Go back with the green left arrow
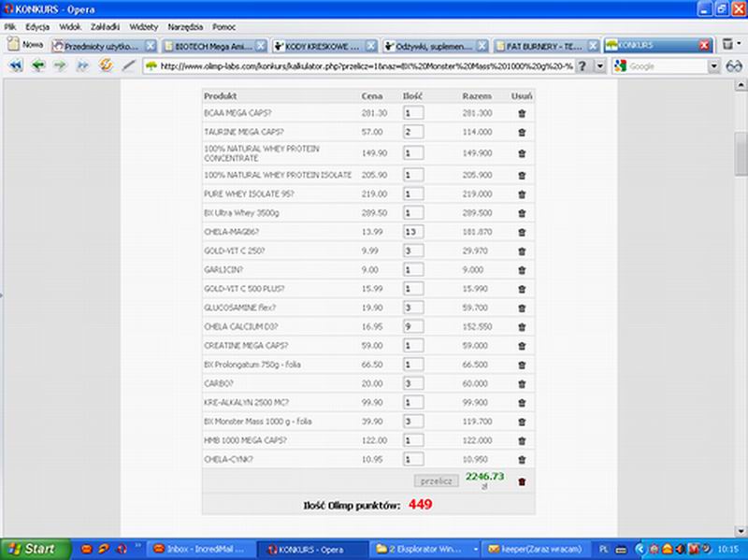748x560 pixels. pos(38,65)
